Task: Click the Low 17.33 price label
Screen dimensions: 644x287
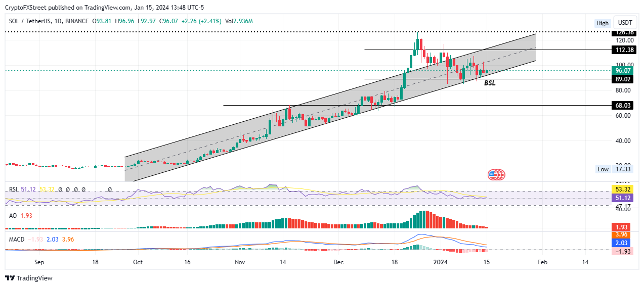Action: (615, 169)
